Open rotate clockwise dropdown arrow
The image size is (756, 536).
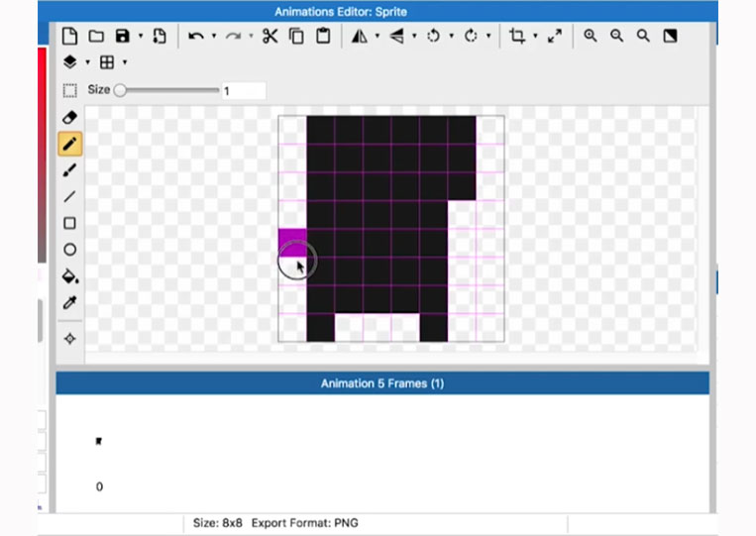(488, 36)
